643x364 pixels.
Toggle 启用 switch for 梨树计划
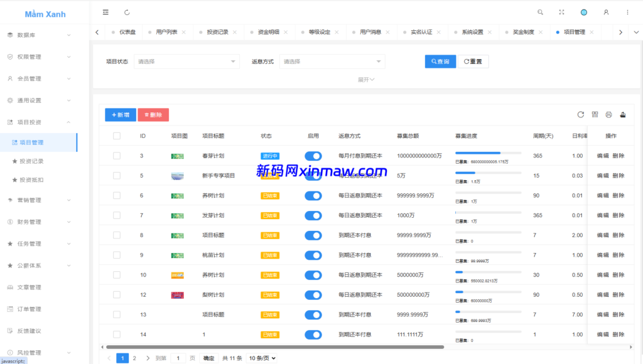[313, 295]
